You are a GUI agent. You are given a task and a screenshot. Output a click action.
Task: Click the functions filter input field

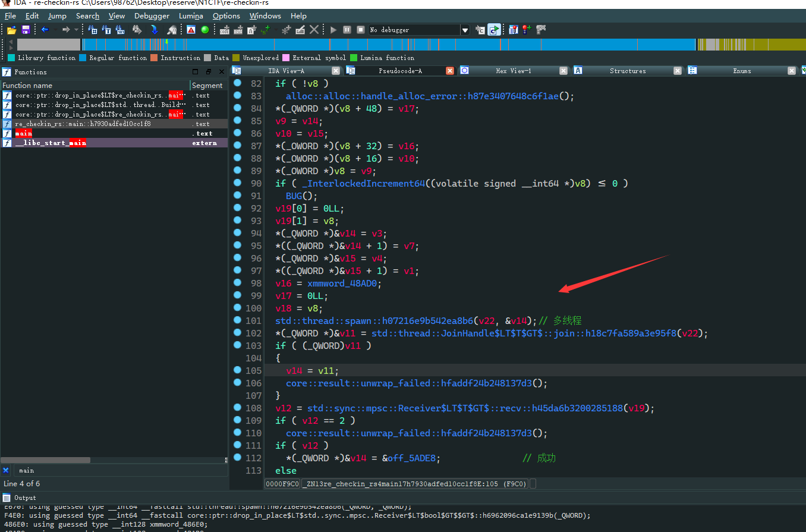click(119, 470)
